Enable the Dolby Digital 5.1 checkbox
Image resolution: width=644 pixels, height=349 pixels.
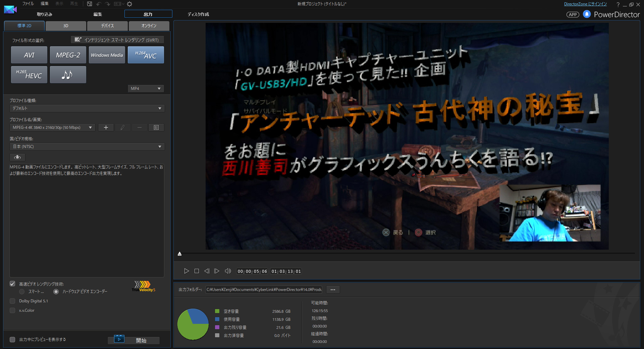[12, 301]
